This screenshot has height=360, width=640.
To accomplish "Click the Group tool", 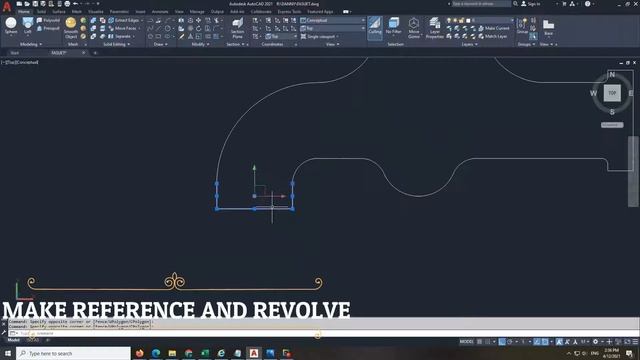I will [x=522, y=26].
